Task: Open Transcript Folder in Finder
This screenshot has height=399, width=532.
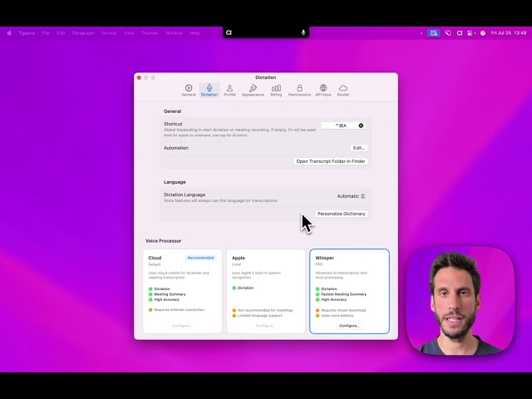Action: 331,161
